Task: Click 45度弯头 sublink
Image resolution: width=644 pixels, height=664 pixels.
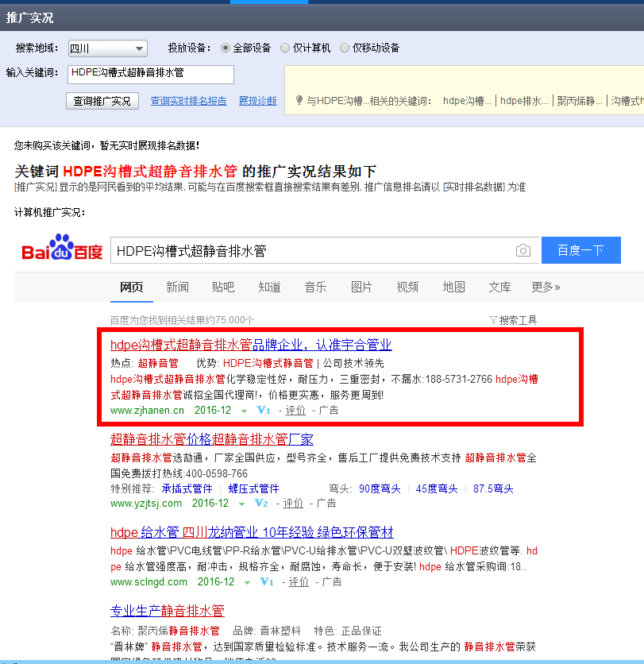Action: (437, 488)
